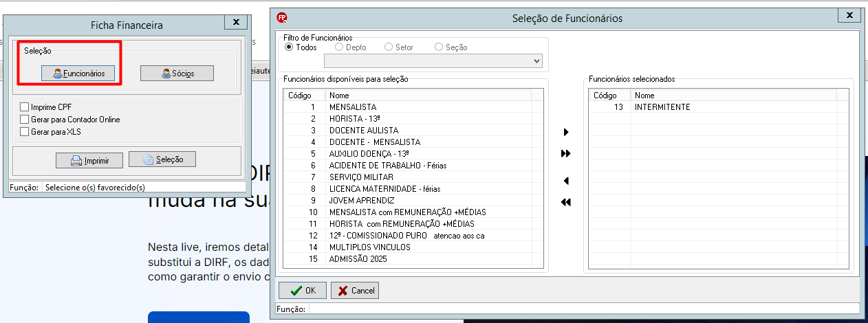Click the Cancel button
Screen dimensions: 868x323
point(355,291)
